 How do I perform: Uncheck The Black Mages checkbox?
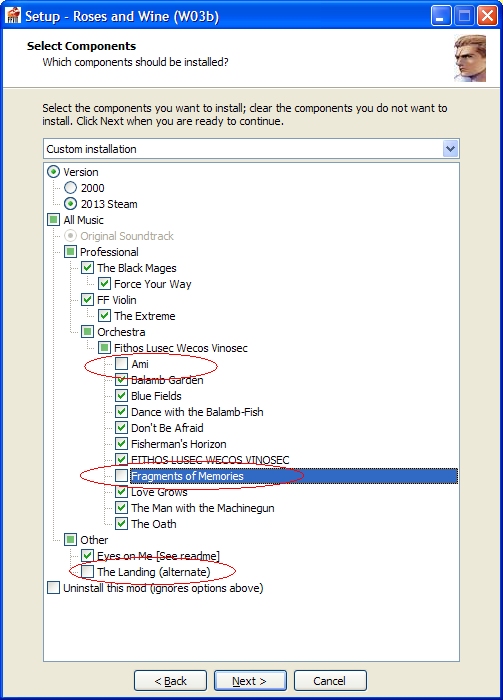click(87, 268)
